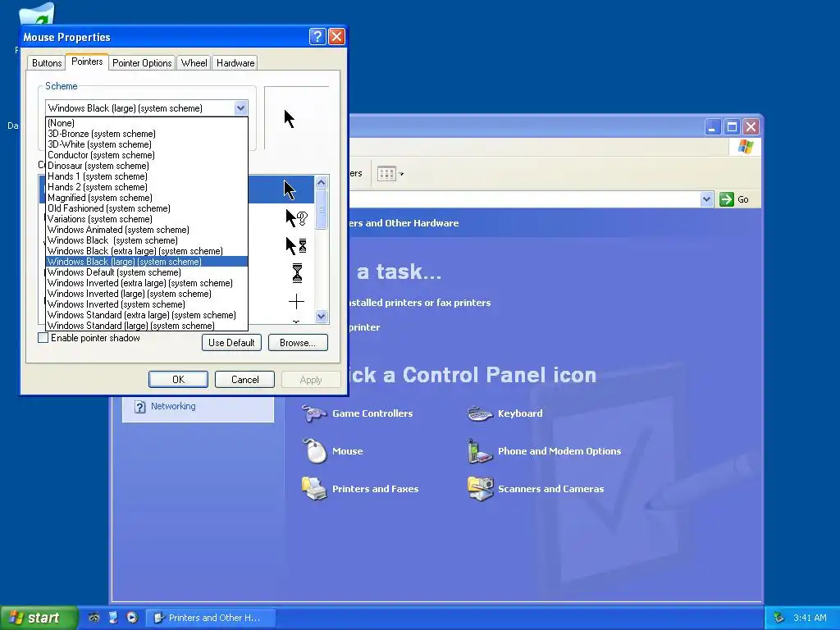
Task: Open the Phone and Modem Options icon
Action: pos(480,451)
